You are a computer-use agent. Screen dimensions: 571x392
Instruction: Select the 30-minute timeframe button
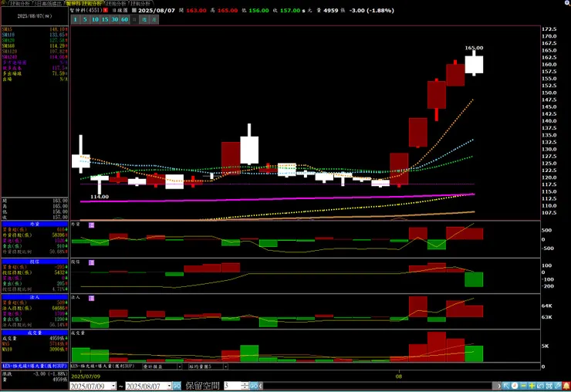tap(115, 19)
